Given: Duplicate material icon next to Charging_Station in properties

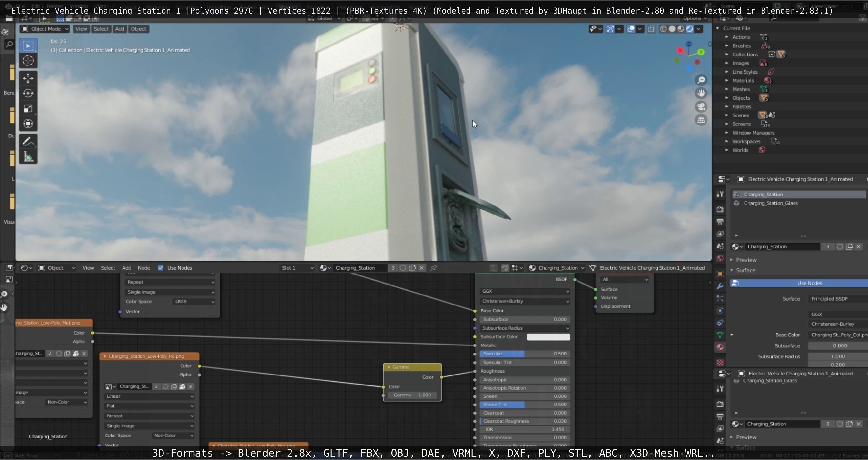Looking at the screenshot, I should click(x=849, y=247).
